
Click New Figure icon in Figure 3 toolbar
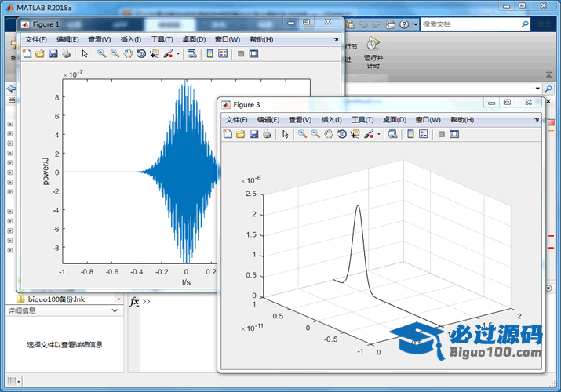point(228,134)
